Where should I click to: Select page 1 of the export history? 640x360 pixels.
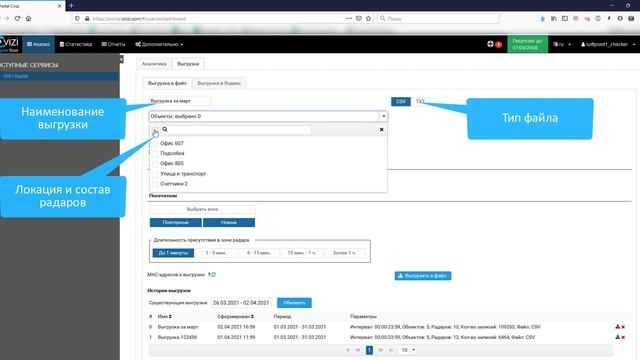tap(369, 350)
